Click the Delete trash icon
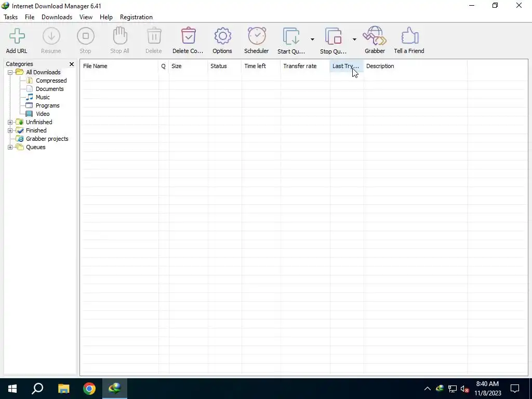The height and width of the screenshot is (399, 532). (154, 36)
